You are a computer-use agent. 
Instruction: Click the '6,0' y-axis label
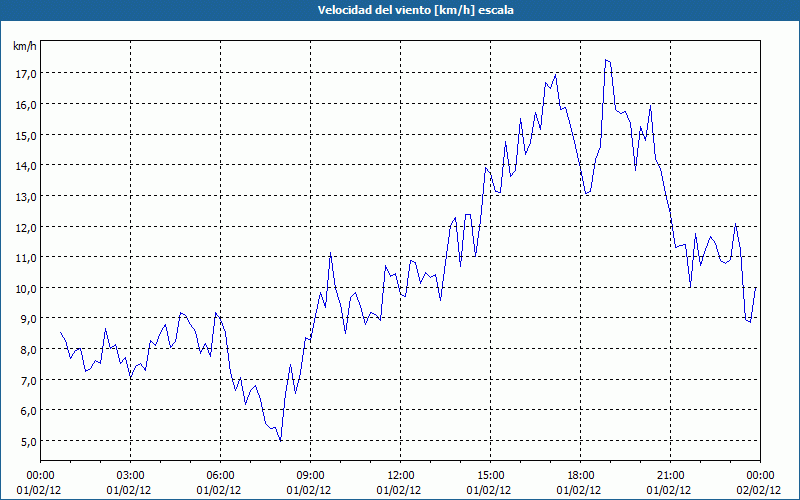[x=28, y=411]
